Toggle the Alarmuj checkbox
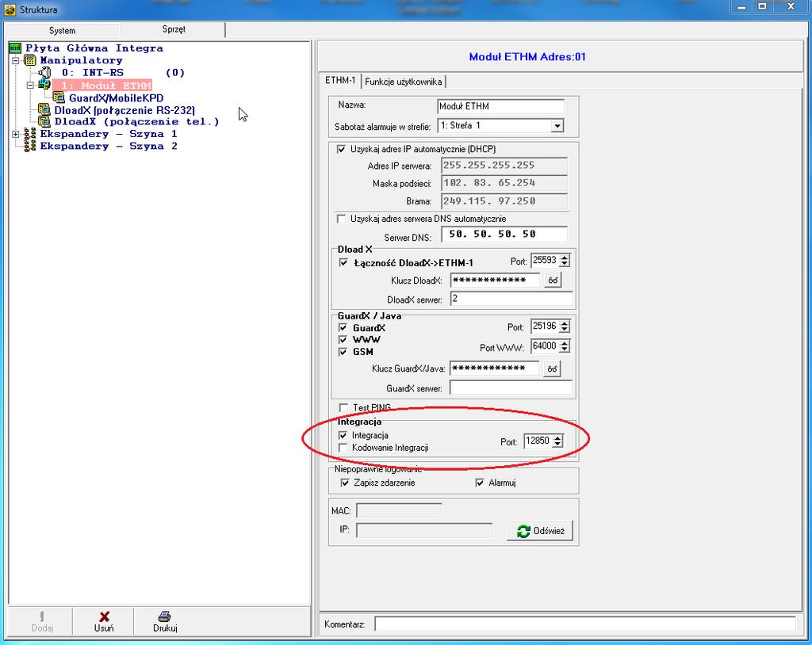The width and height of the screenshot is (812, 645). click(x=480, y=483)
